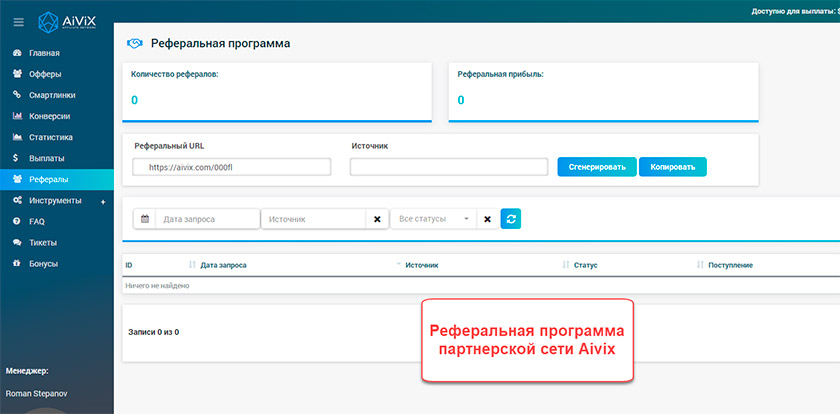Viewport: 840px width, 414px height.
Task: Click the Дата запроса date filter field
Action: (x=207, y=219)
